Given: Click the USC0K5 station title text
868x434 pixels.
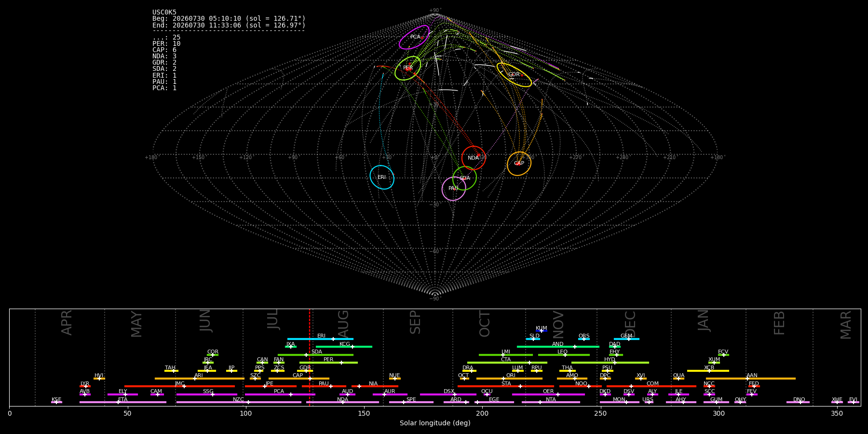Looking at the screenshot, I should [164, 13].
